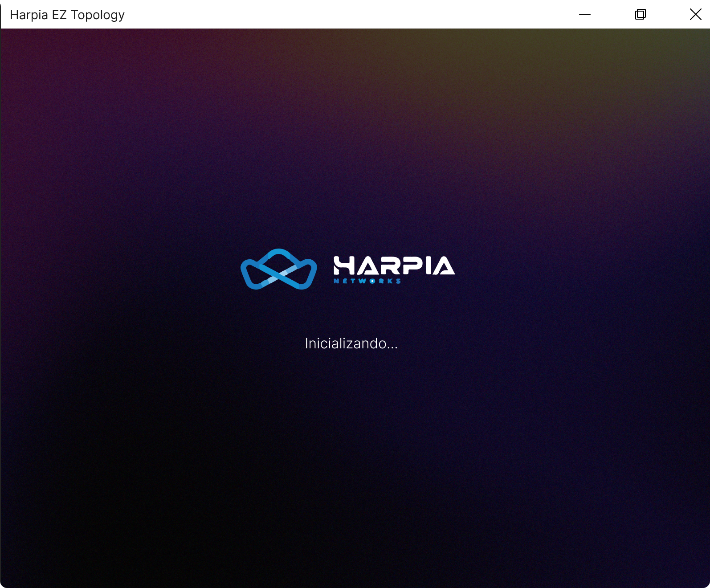The height and width of the screenshot is (588, 710).
Task: Maximize the Harpia EZ Topology window
Action: pos(641,14)
